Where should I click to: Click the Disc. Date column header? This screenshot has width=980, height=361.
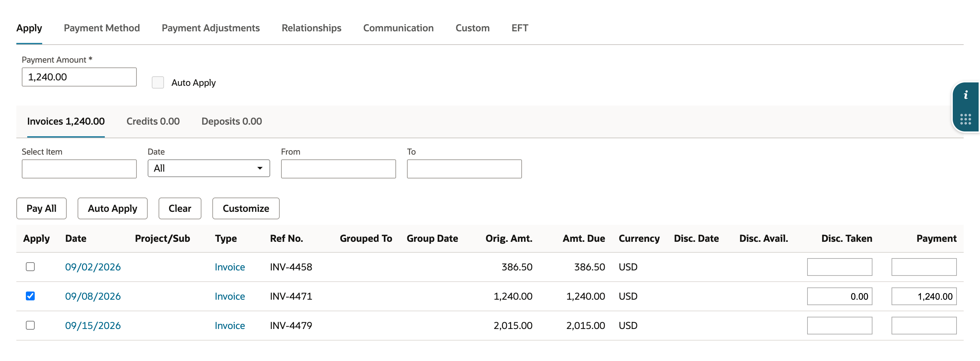click(x=696, y=238)
